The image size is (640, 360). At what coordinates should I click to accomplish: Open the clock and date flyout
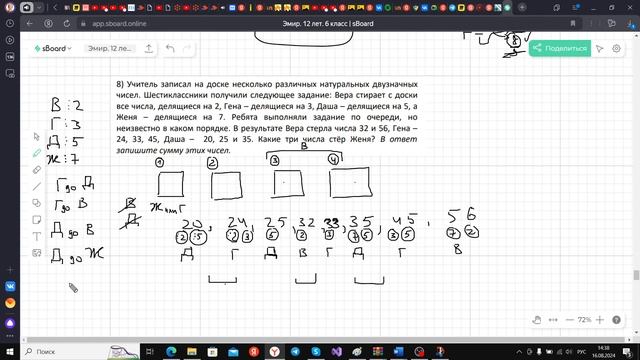(x=603, y=352)
